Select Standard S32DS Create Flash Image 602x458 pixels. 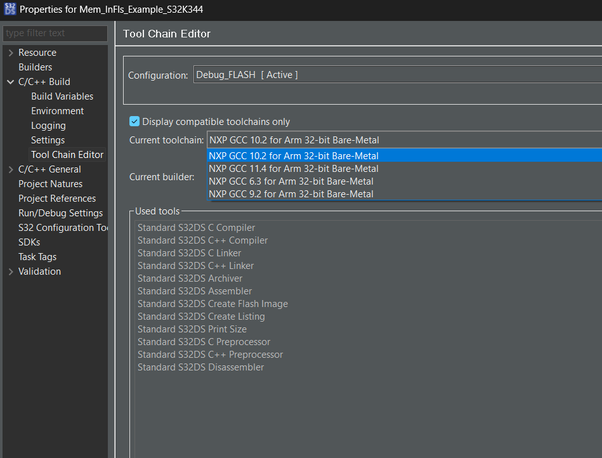213,304
